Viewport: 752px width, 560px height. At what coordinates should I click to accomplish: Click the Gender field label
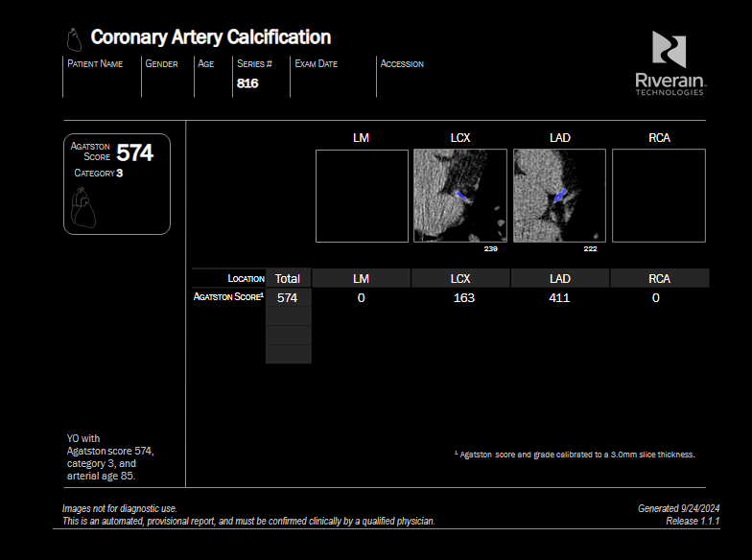pyautogui.click(x=161, y=63)
